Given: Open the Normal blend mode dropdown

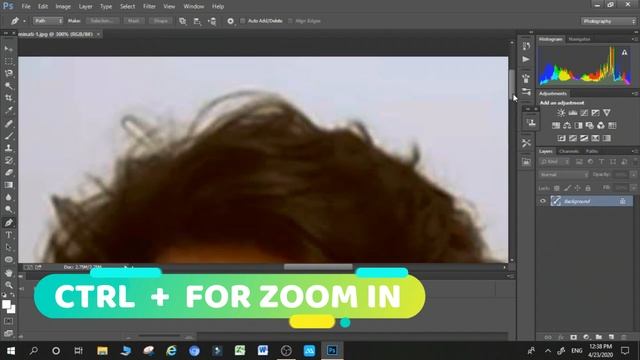Looking at the screenshot, I should [x=563, y=175].
